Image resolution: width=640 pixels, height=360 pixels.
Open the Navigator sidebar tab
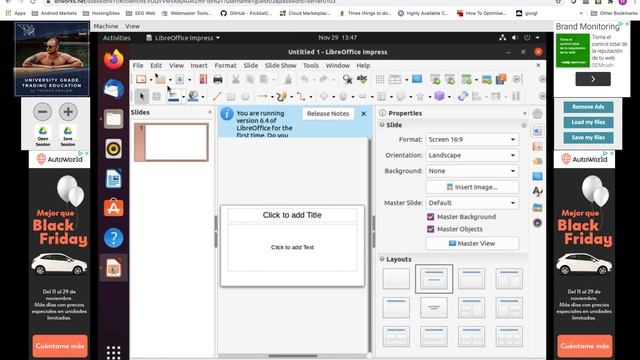pos(538,223)
